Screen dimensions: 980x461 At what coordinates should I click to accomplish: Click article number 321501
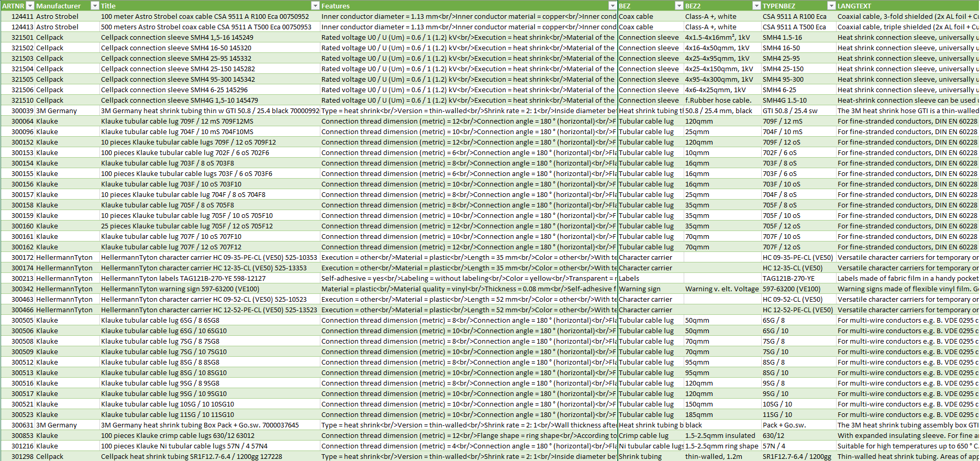tap(18, 37)
